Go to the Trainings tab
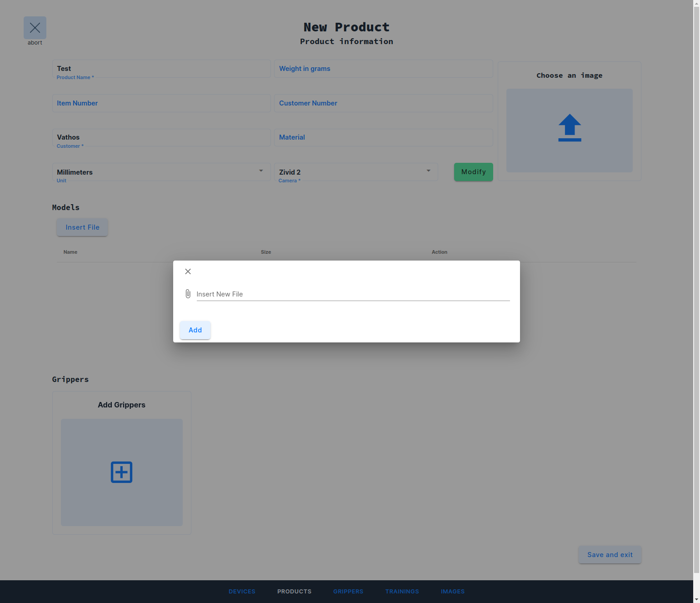700x603 pixels. tap(402, 592)
